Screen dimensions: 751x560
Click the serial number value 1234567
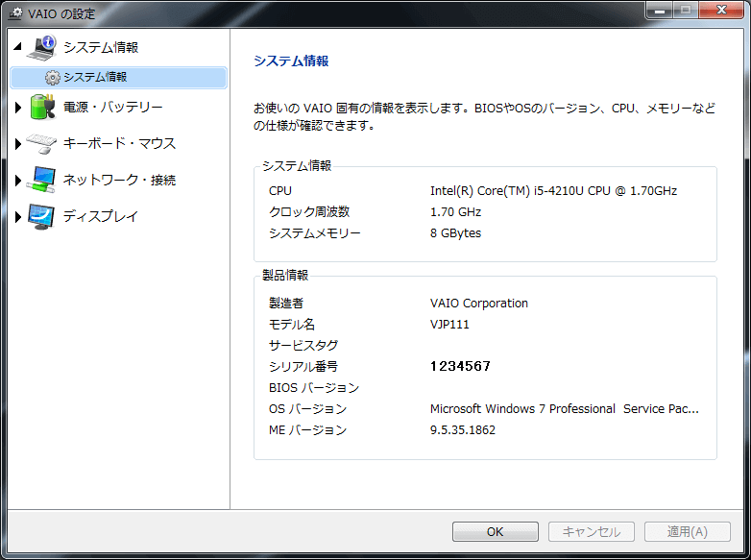pyautogui.click(x=460, y=367)
